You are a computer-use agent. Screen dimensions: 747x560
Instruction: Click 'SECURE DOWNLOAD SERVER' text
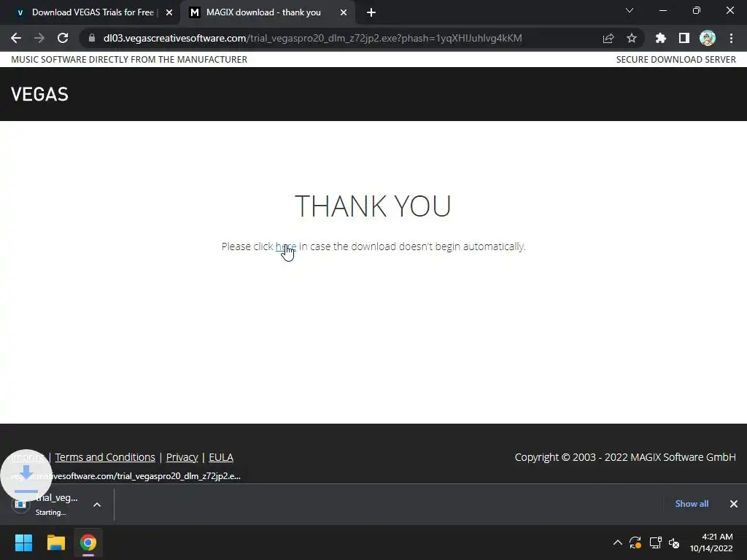tap(676, 60)
